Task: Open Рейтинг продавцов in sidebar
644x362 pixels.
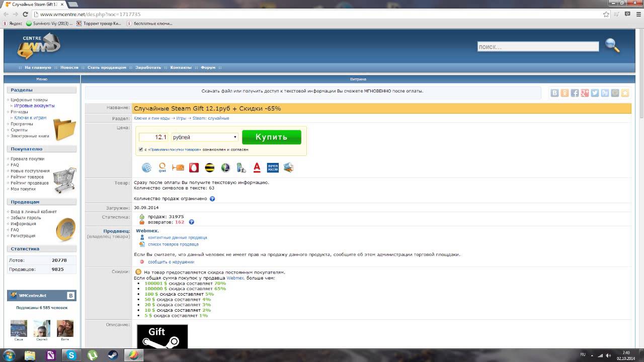Action: click(30, 183)
